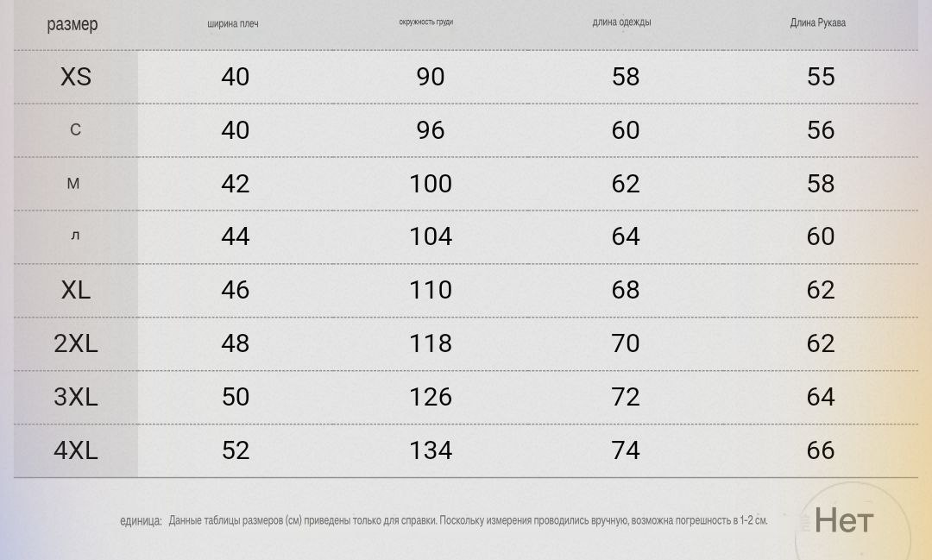Select the XL size row label
The width and height of the screenshot is (932, 560).
[x=76, y=290]
